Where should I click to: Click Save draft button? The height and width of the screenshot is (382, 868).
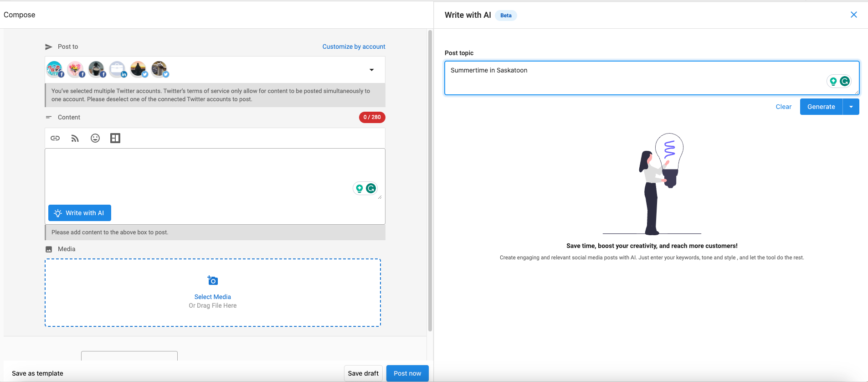(x=363, y=373)
